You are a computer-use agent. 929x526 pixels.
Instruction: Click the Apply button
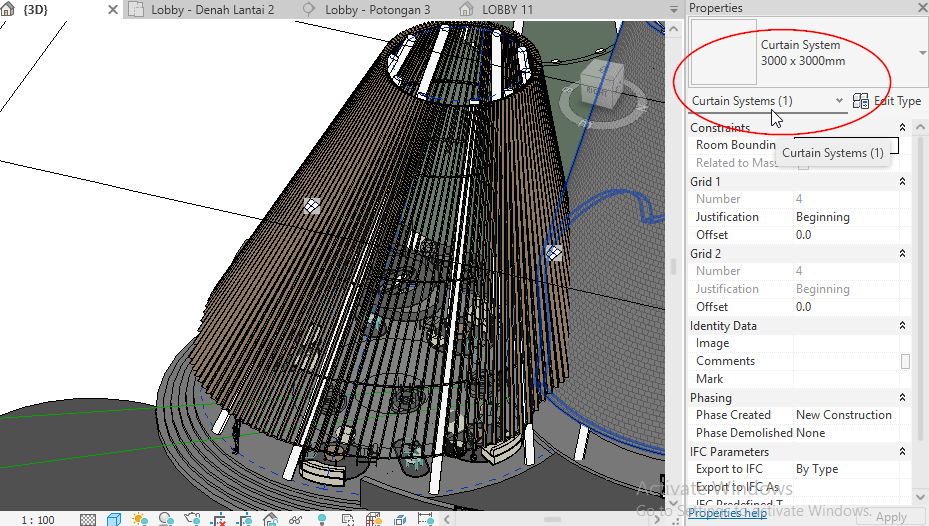(891, 517)
